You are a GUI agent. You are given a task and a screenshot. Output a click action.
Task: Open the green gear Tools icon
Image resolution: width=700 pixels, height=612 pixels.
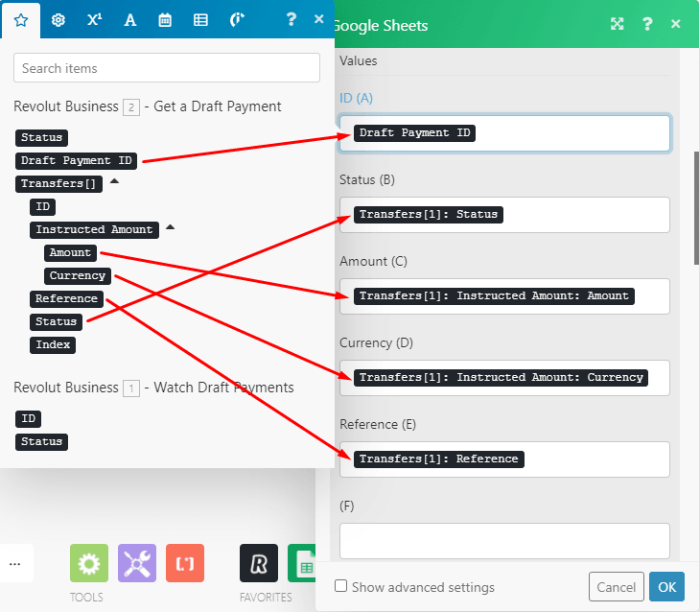coord(89,564)
